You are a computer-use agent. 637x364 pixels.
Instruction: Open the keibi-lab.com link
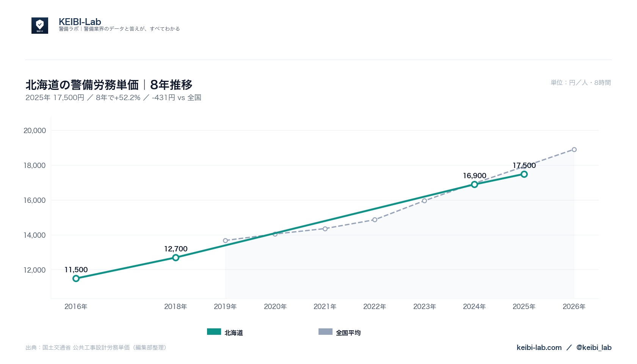tap(539, 347)
